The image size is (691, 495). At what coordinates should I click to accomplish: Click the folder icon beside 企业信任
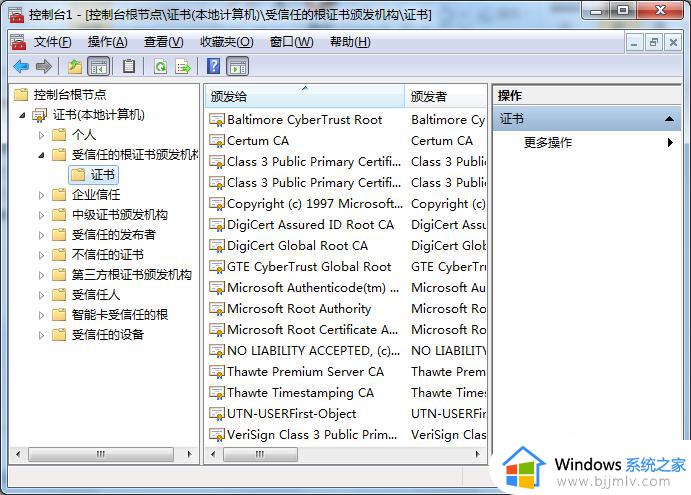pos(59,194)
